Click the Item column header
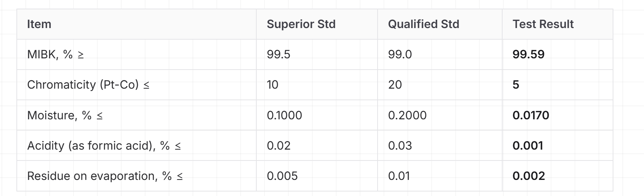This screenshot has height=196, width=644. (x=137, y=24)
